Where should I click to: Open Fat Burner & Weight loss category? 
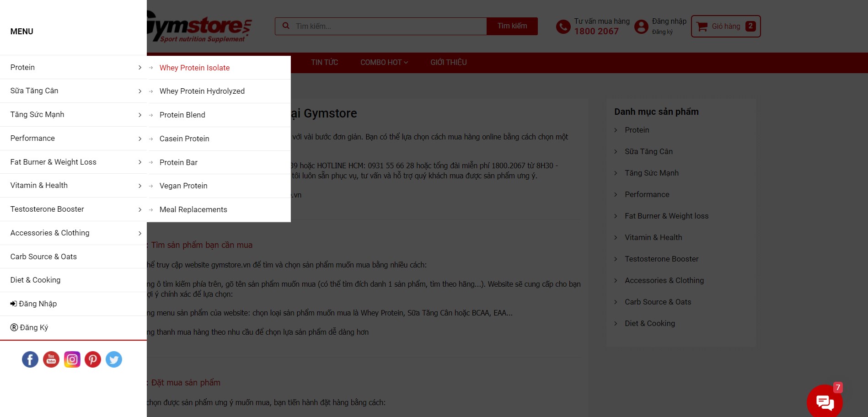[x=667, y=216]
